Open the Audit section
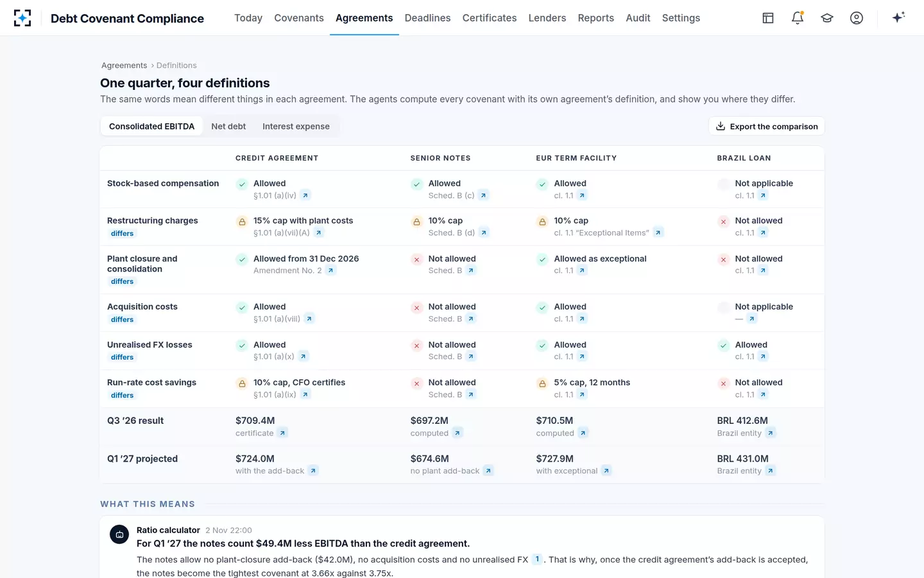924x578 pixels. (x=638, y=18)
